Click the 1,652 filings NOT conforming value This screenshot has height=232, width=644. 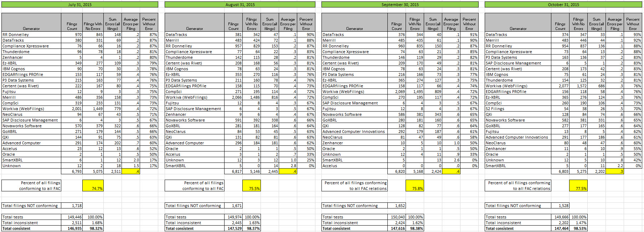tap(397, 206)
